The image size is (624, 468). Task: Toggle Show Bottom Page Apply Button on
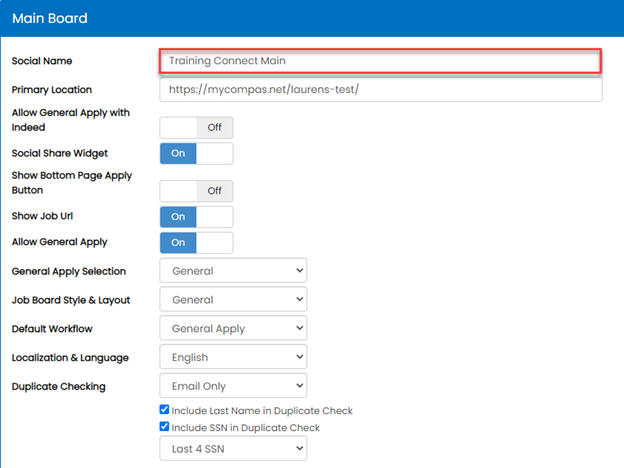[196, 190]
